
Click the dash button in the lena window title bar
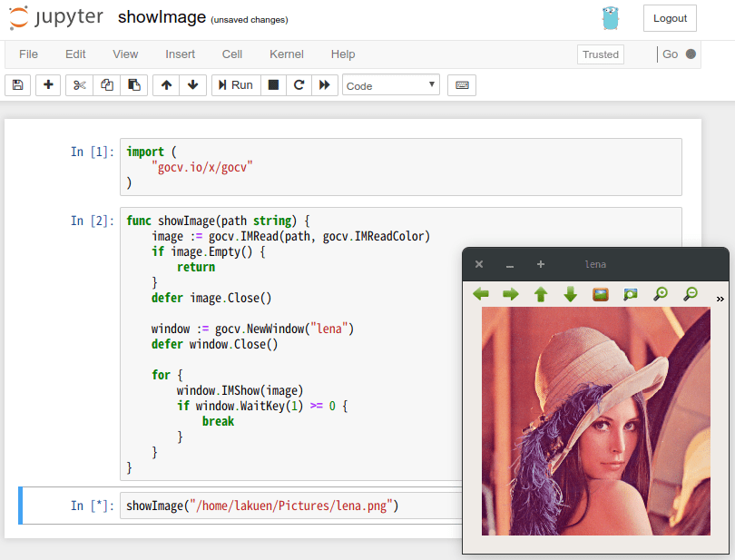coord(510,265)
